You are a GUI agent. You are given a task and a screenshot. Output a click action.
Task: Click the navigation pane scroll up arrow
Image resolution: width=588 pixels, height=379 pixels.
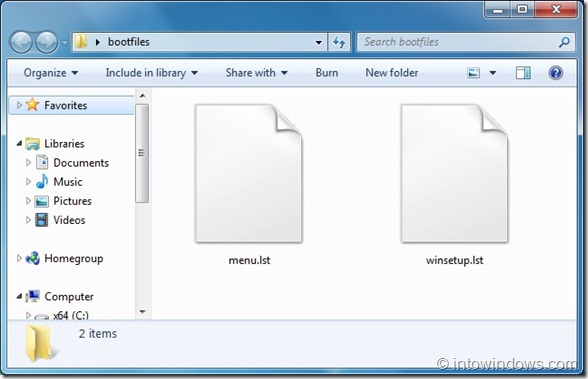click(x=142, y=96)
